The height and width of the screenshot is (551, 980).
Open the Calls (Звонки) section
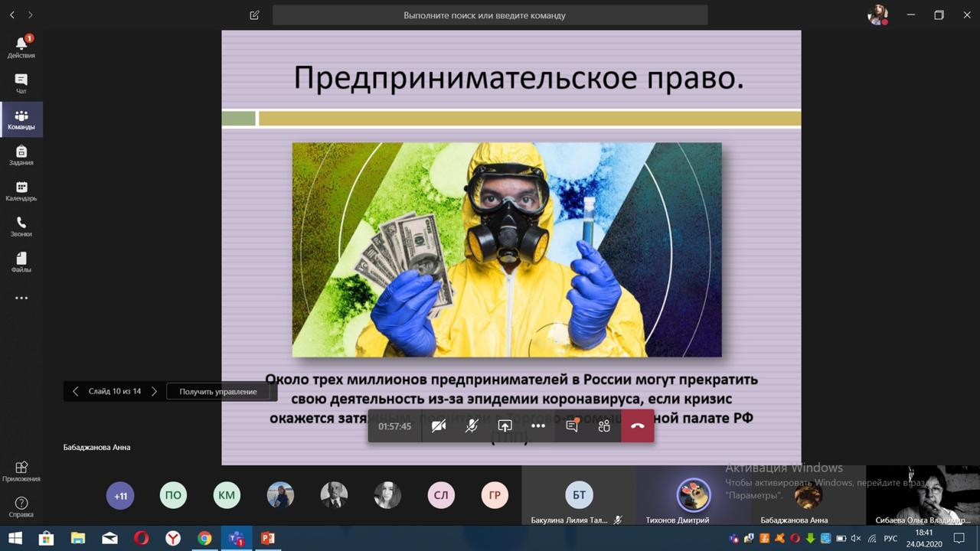(21, 227)
